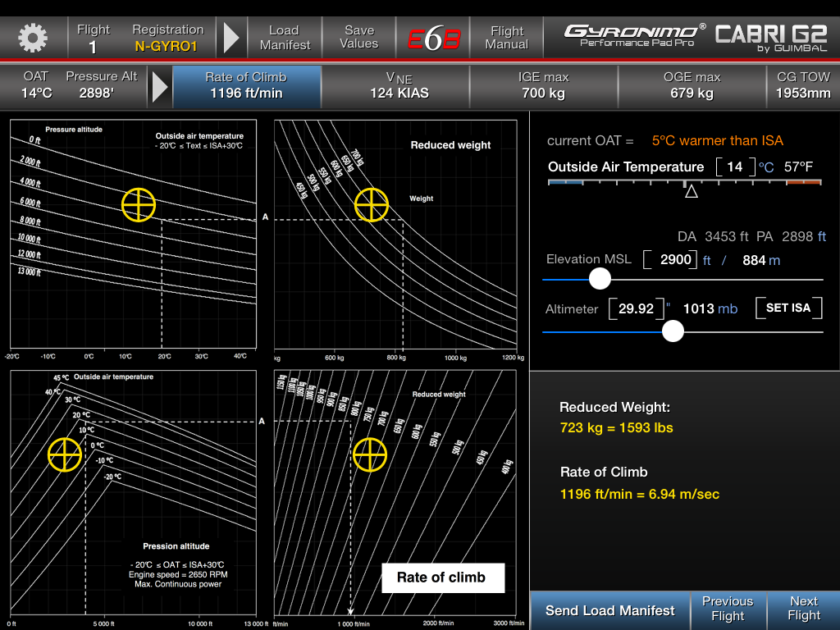Select the crosshair marker on top Reduced weight chart
The image size is (840, 630).
tap(372, 204)
